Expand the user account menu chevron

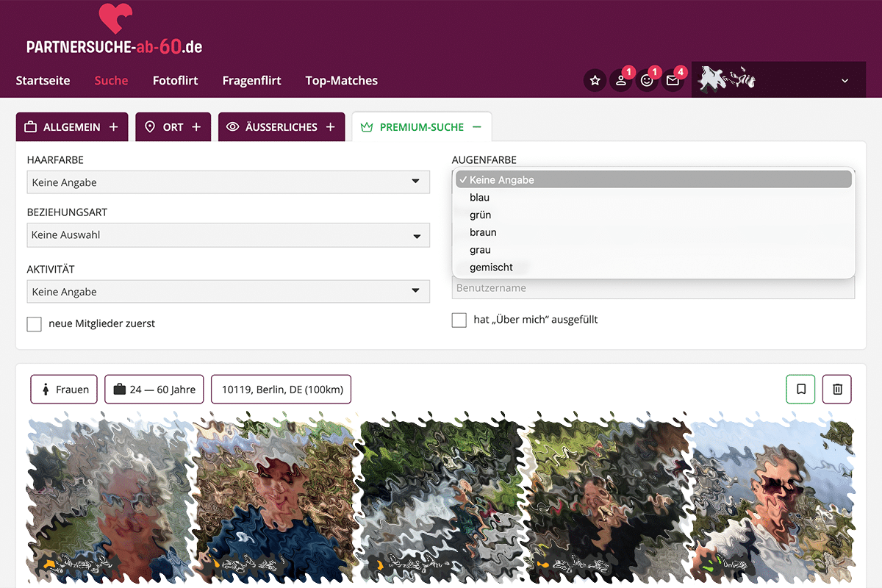(x=845, y=81)
